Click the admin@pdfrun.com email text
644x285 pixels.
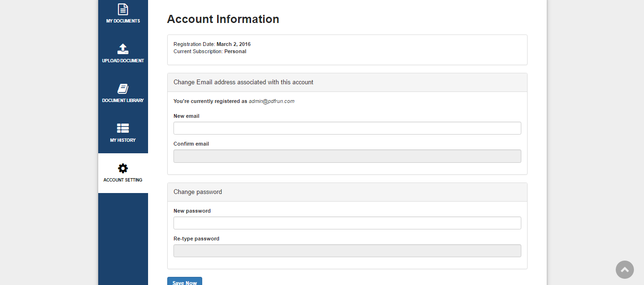(271, 102)
